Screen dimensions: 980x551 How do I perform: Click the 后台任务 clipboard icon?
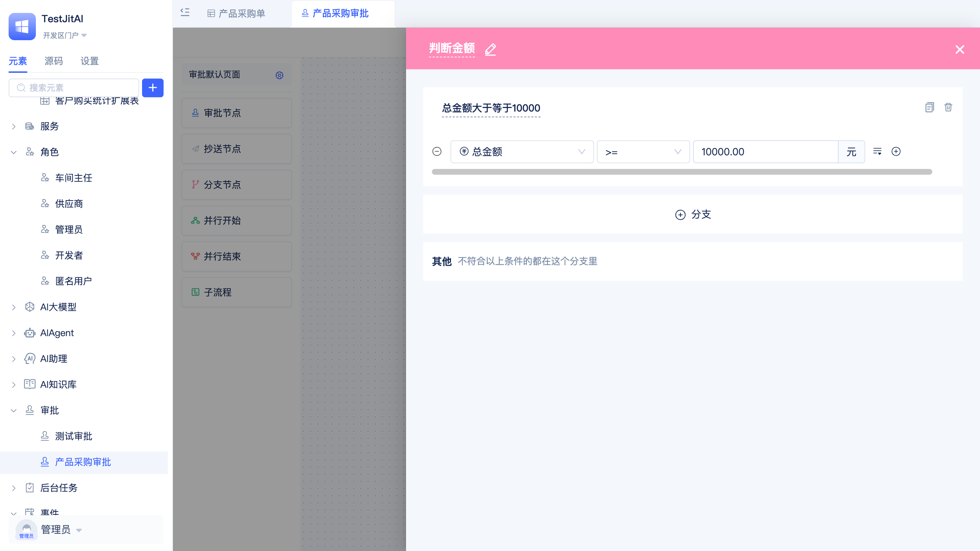(30, 488)
